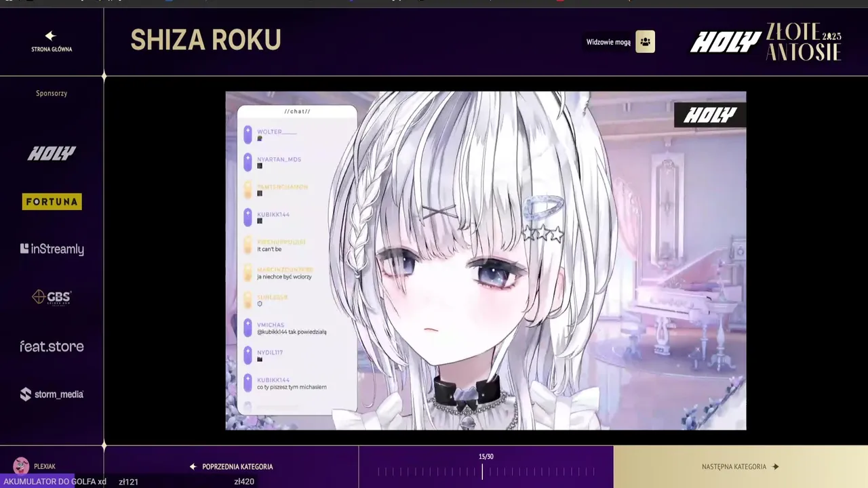The height and width of the screenshot is (488, 868).
Task: Click the PLEXIAK username
Action: click(45, 466)
